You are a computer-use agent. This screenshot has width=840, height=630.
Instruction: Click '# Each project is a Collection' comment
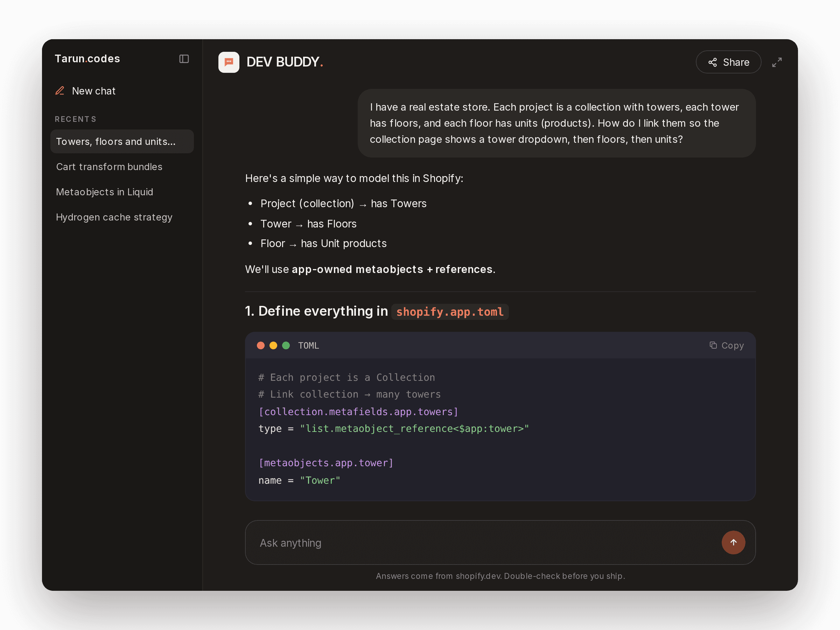pos(346,377)
